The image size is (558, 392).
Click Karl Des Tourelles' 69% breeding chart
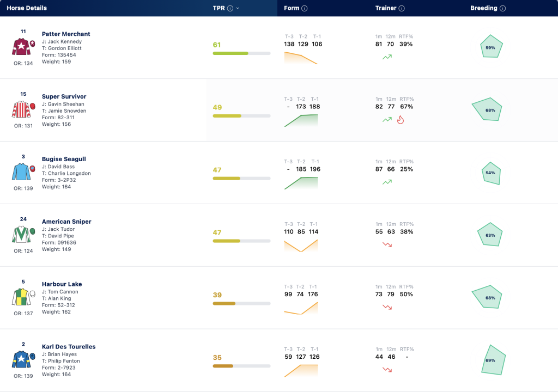[x=493, y=360]
